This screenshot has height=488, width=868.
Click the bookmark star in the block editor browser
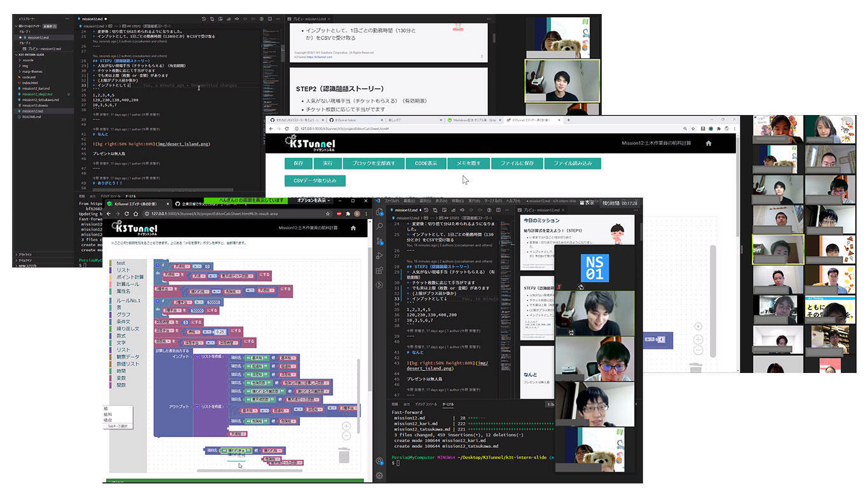328,213
